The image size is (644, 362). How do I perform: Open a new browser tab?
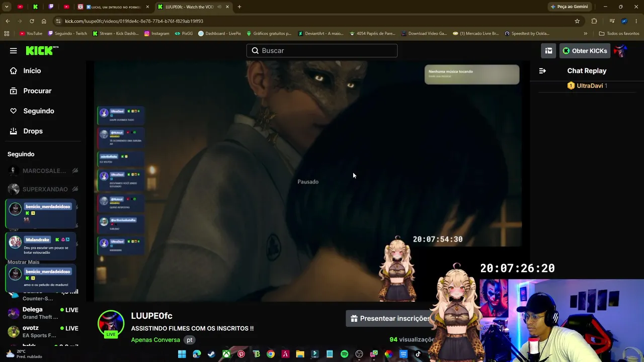pos(239,7)
